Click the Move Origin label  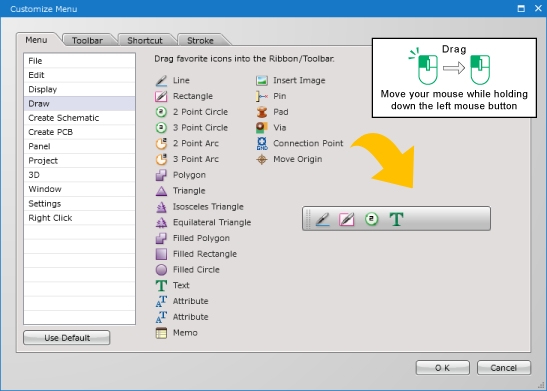298,159
